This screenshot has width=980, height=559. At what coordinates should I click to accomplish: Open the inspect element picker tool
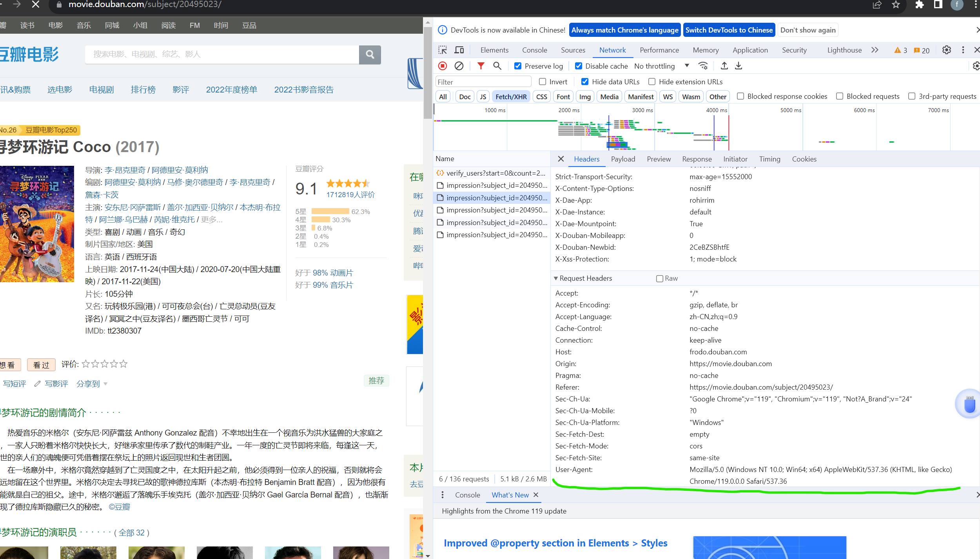coord(443,50)
